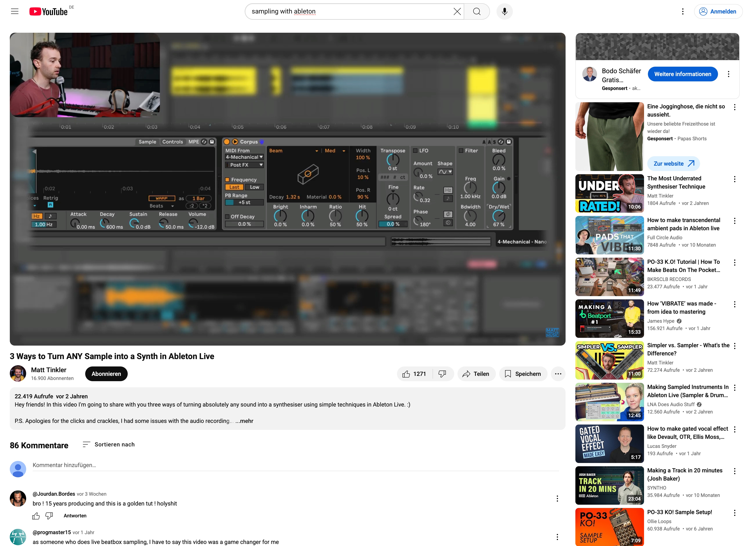The image size is (756, 546).
Task: Open the hamburger guide menu
Action: pyautogui.click(x=15, y=11)
